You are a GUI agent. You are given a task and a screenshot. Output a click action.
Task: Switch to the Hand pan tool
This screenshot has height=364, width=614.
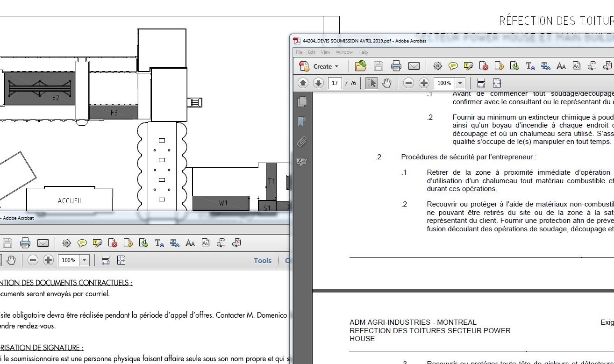coord(387,83)
